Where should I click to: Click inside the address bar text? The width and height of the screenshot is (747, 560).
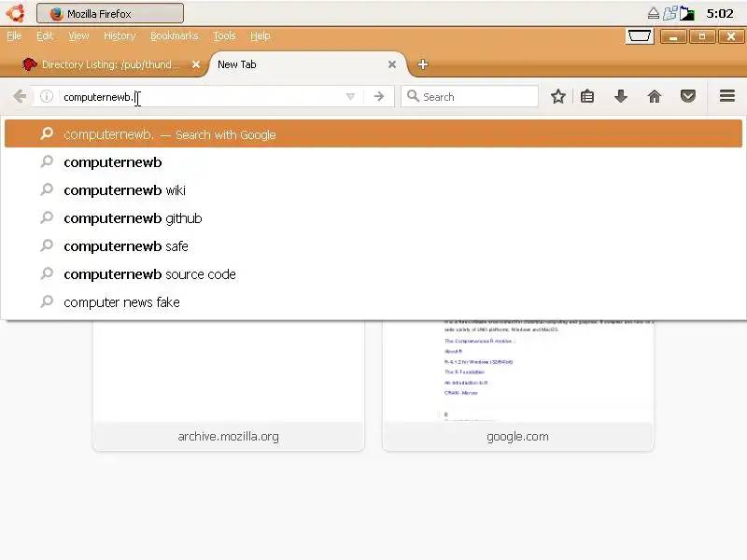point(200,97)
